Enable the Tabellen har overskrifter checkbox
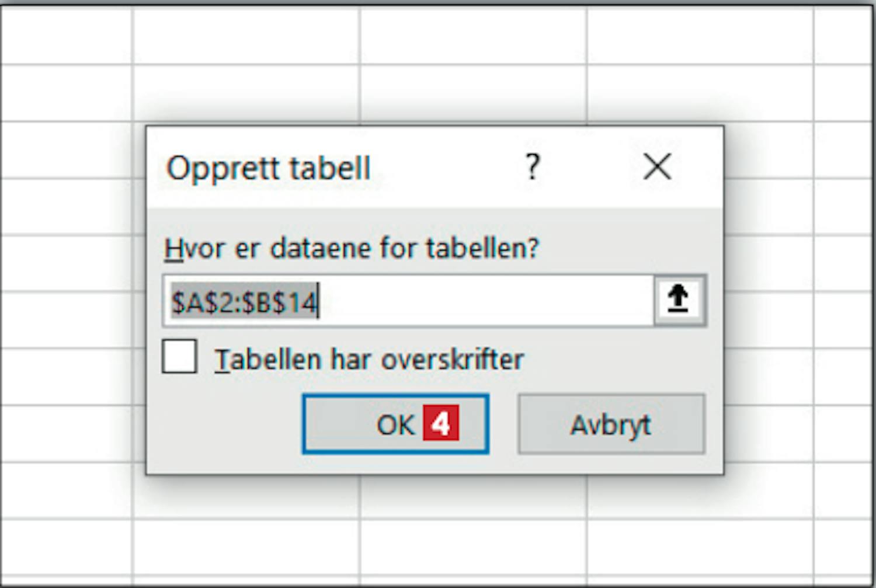The height and width of the screenshot is (588, 876). (179, 356)
